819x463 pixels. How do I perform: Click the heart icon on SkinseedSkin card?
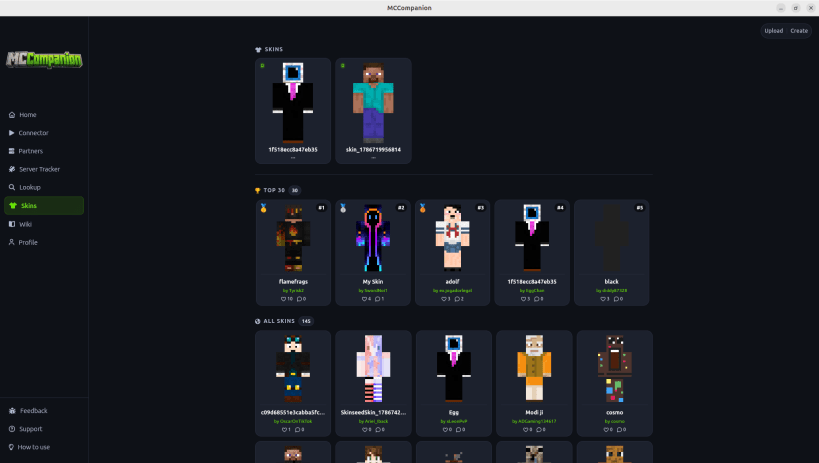[365, 430]
